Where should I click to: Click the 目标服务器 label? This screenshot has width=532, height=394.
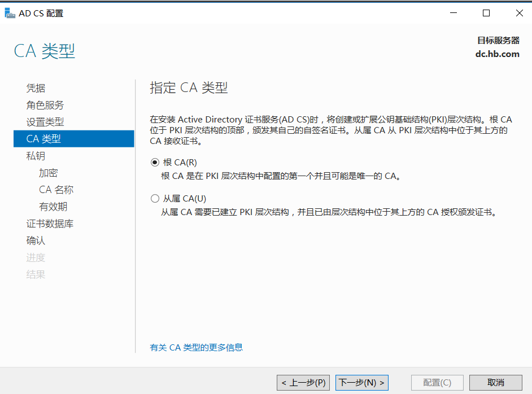coord(499,40)
